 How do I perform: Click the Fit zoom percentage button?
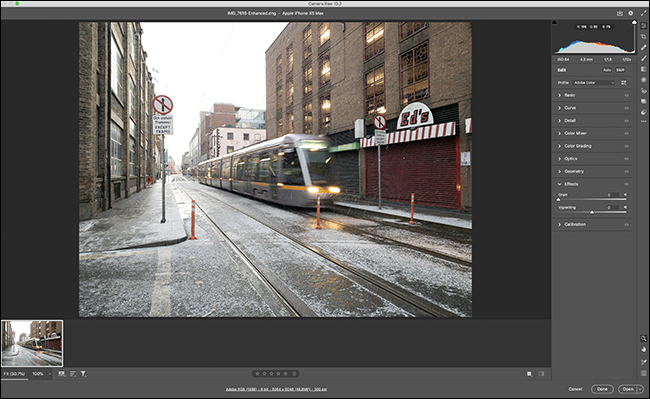point(15,374)
